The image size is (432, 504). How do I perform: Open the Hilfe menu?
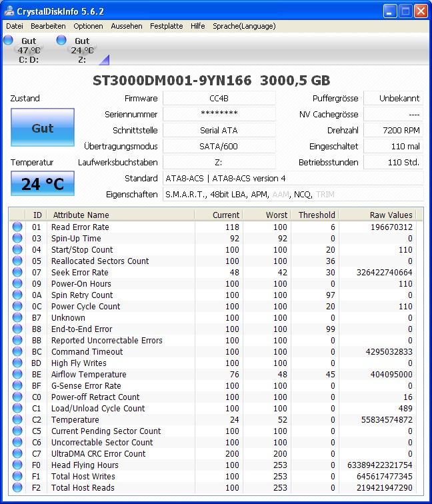tap(197, 26)
